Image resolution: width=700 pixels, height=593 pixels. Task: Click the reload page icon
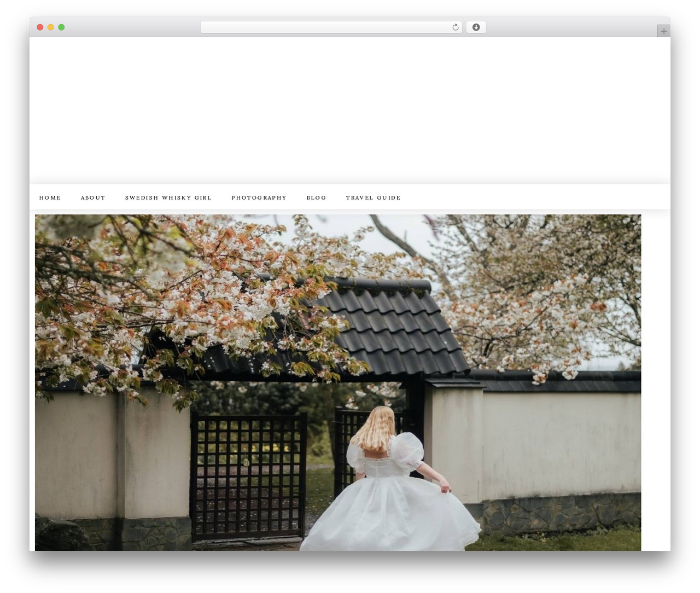455,27
